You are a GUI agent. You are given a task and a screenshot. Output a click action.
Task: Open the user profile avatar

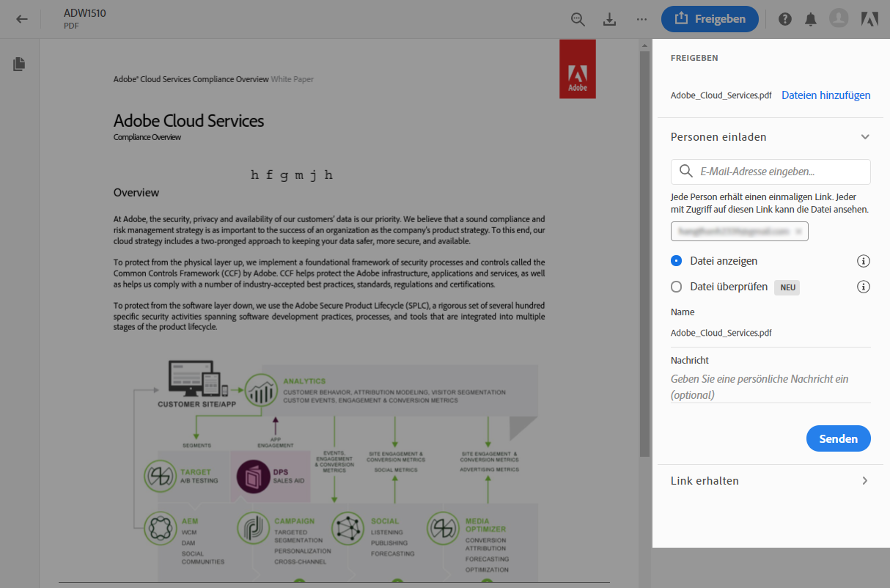point(839,19)
